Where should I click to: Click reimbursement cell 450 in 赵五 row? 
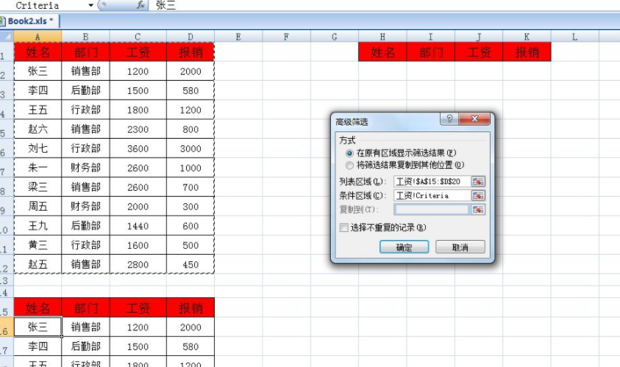191,264
